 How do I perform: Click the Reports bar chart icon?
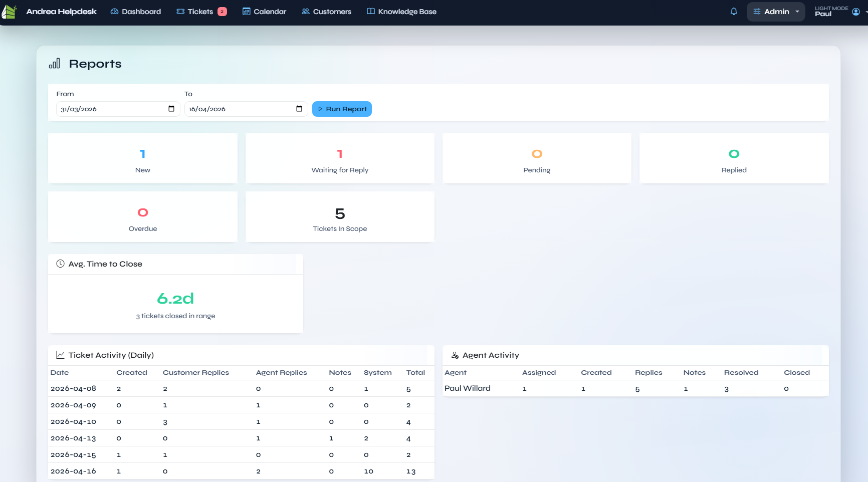coord(54,64)
